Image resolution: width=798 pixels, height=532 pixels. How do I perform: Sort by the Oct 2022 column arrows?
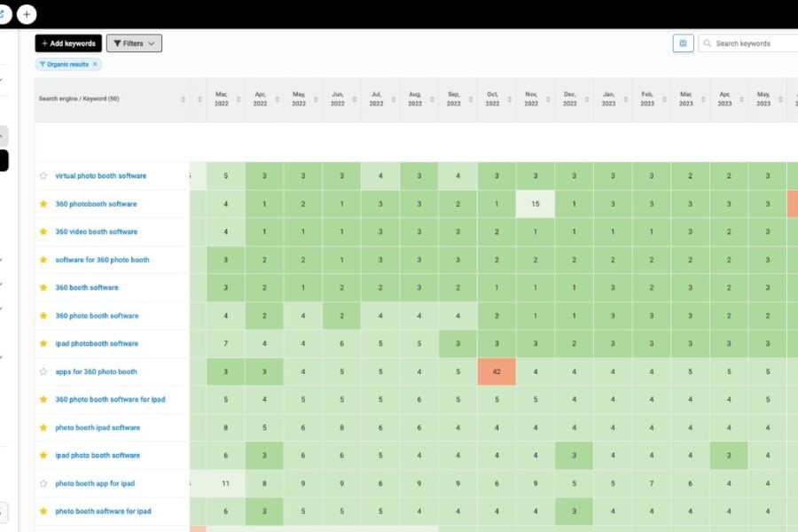[x=508, y=99]
